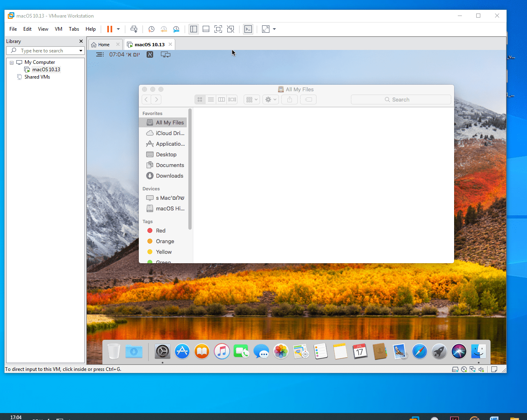Viewport: 527px width, 420px height.
Task: Close the Library panel
Action: pos(81,41)
